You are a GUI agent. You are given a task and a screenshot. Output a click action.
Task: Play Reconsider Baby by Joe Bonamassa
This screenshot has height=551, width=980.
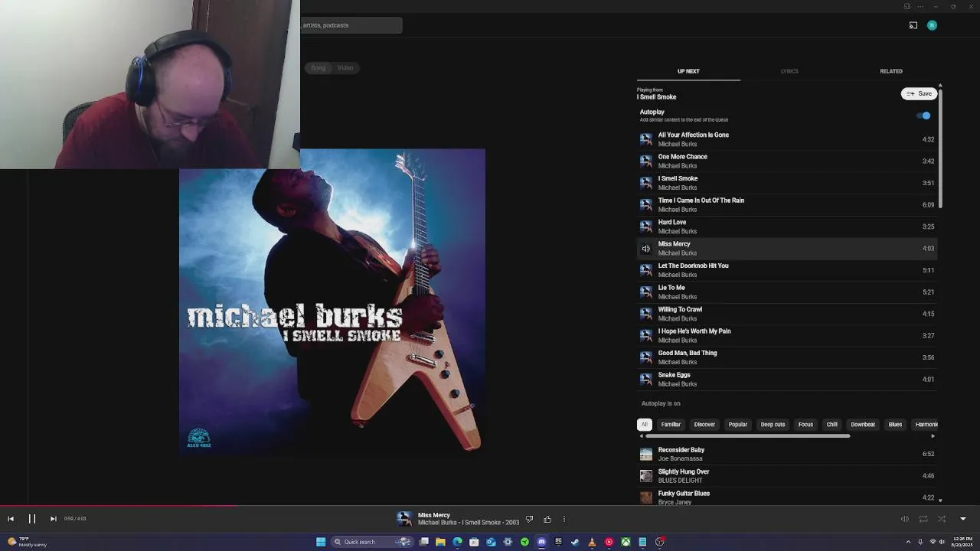click(x=787, y=454)
